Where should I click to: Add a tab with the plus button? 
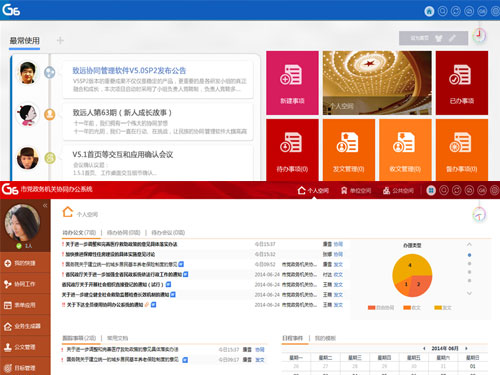(60, 41)
